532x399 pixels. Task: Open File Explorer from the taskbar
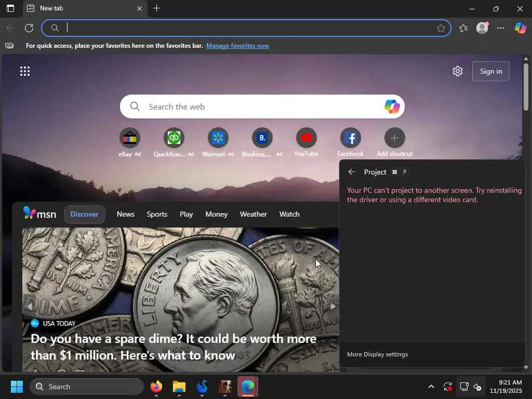pyautogui.click(x=179, y=387)
